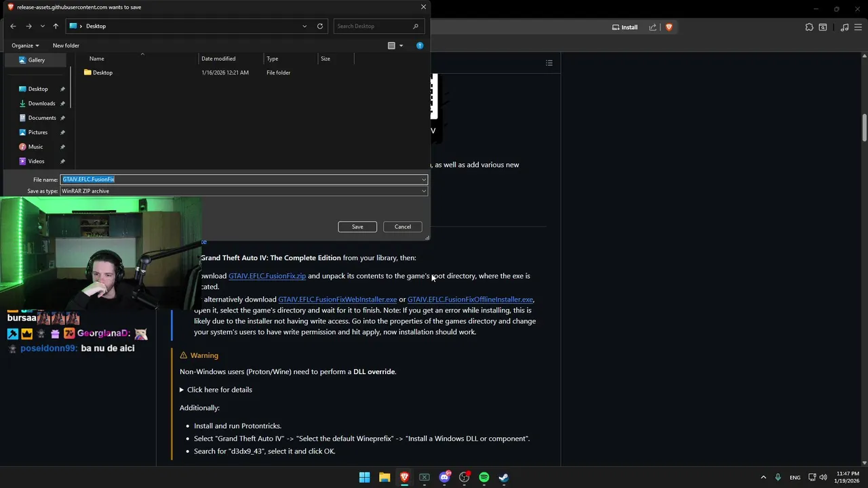Switch ENG input language
The image size is (868, 488).
795,477
